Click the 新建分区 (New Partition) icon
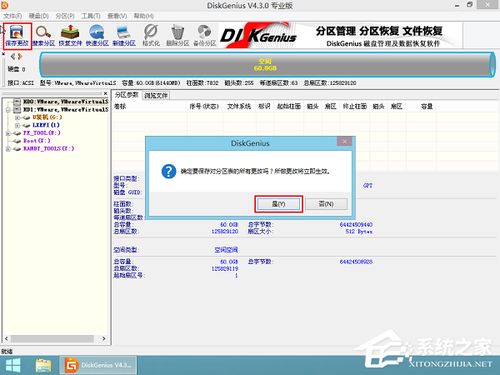500x375 pixels. coord(124,36)
